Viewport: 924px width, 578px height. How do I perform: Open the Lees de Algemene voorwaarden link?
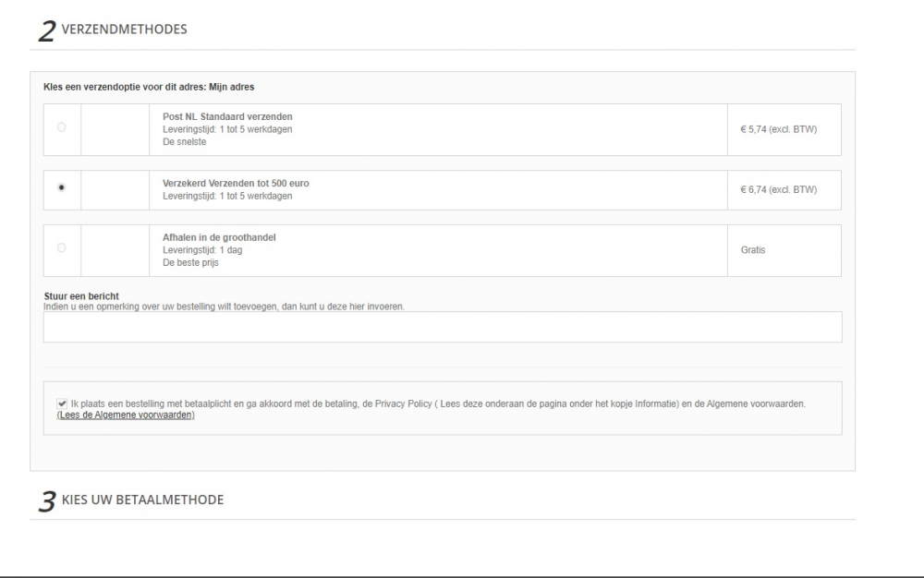pos(126,415)
